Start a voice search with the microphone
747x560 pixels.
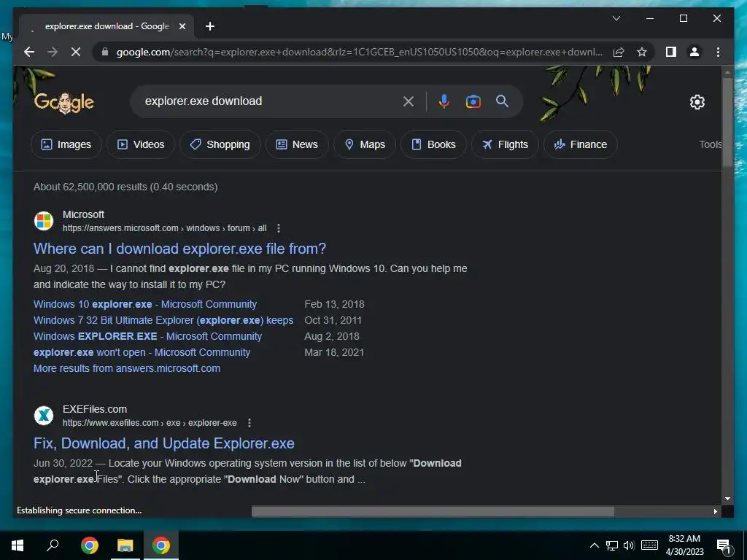coord(444,101)
